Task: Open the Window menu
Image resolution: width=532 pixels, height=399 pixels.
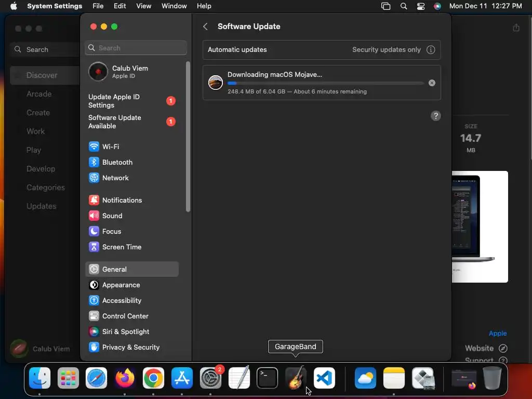Action: click(174, 6)
